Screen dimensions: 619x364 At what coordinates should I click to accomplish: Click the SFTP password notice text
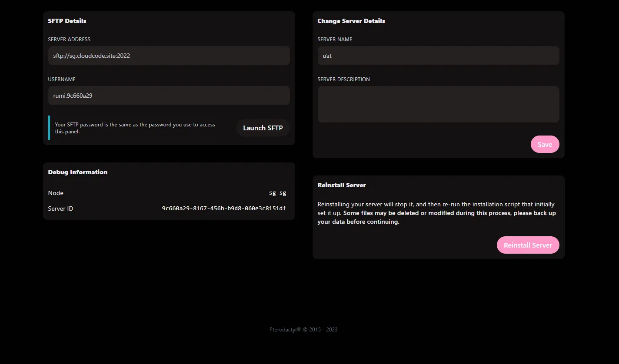135,128
